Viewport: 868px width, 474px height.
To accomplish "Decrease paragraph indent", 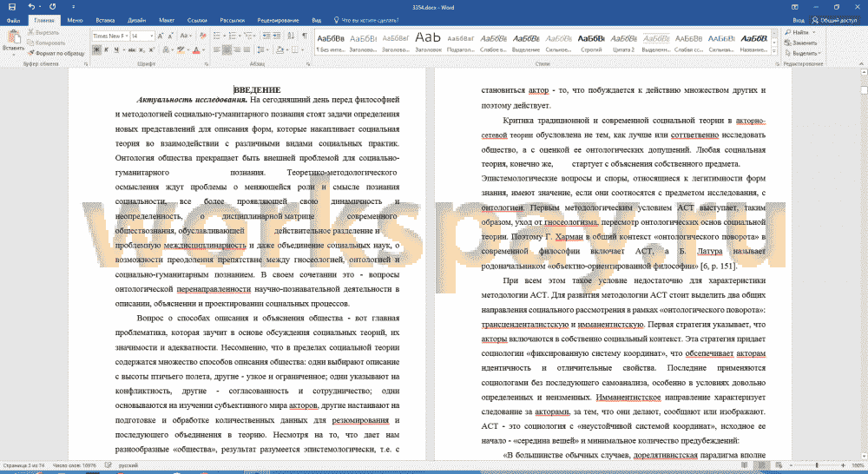I will (266, 36).
